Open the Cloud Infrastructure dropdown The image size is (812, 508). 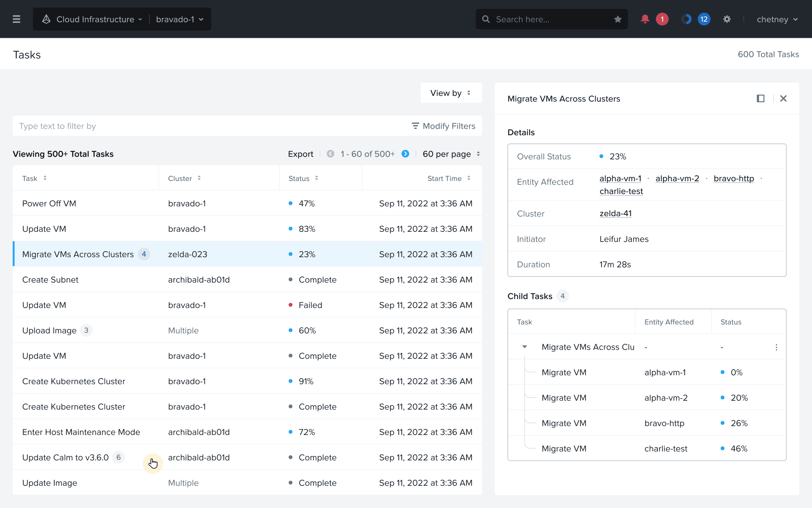point(99,19)
